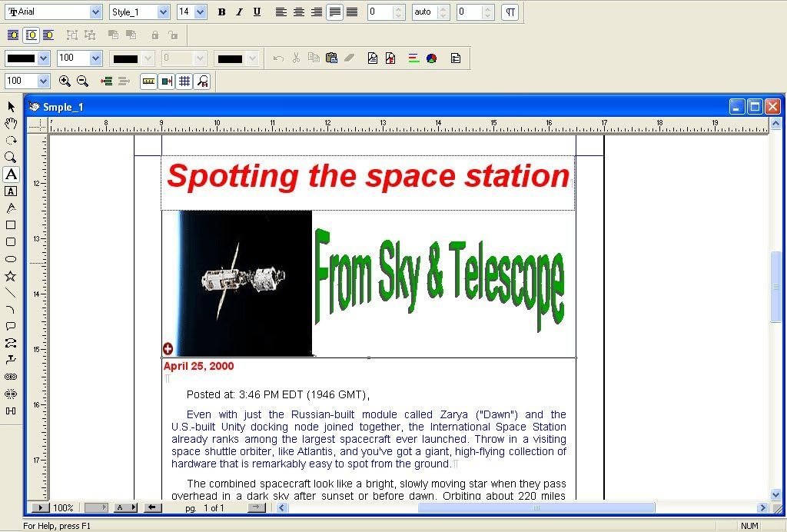
Task: Select the link text frames tool
Action: click(11, 377)
